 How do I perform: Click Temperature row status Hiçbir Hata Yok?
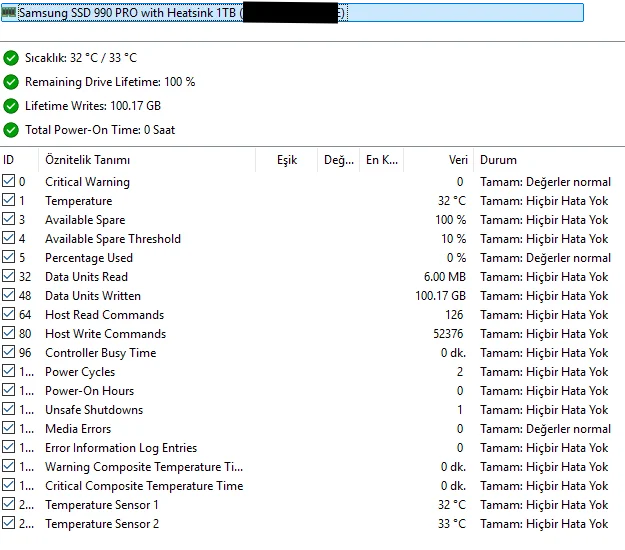click(544, 201)
